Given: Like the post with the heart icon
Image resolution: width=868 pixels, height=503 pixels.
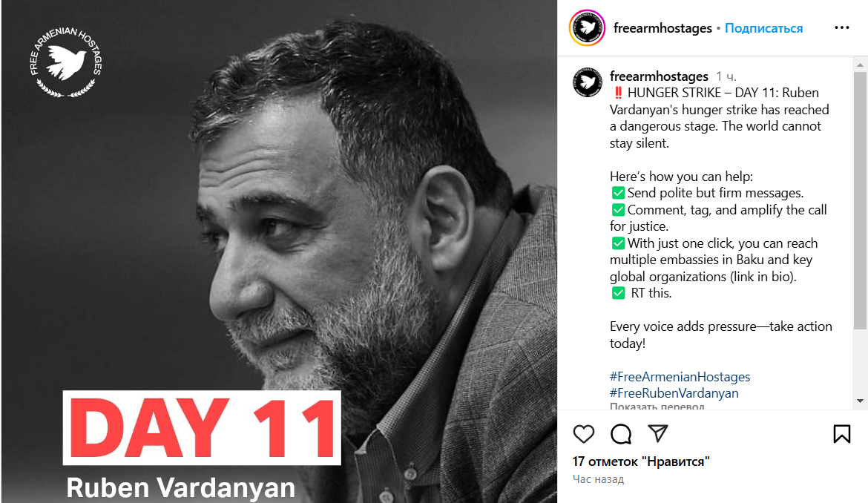Looking at the screenshot, I should click(583, 434).
